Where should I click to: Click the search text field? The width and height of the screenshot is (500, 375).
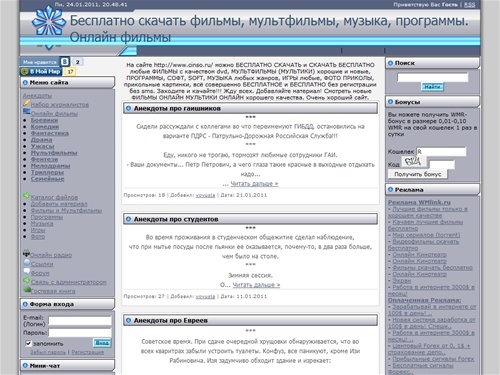tap(433, 77)
